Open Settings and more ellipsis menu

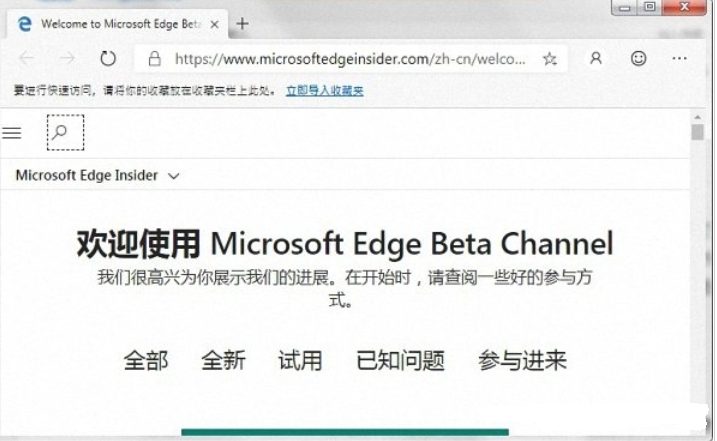click(680, 58)
